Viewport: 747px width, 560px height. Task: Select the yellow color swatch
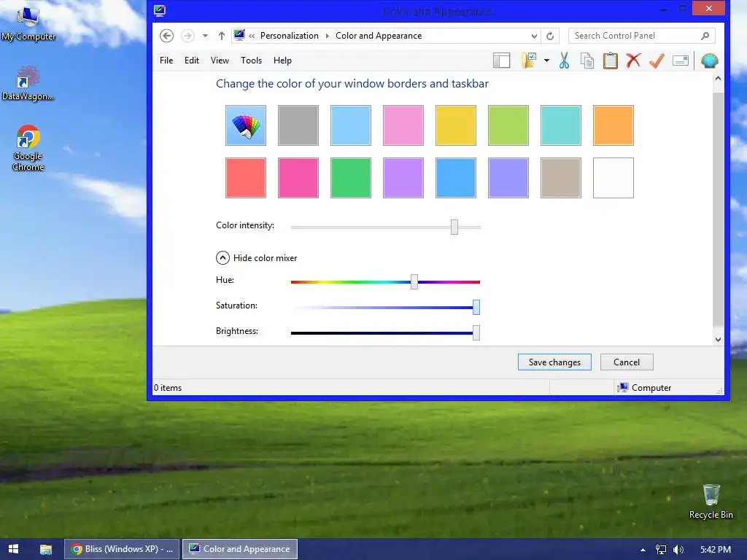point(455,125)
